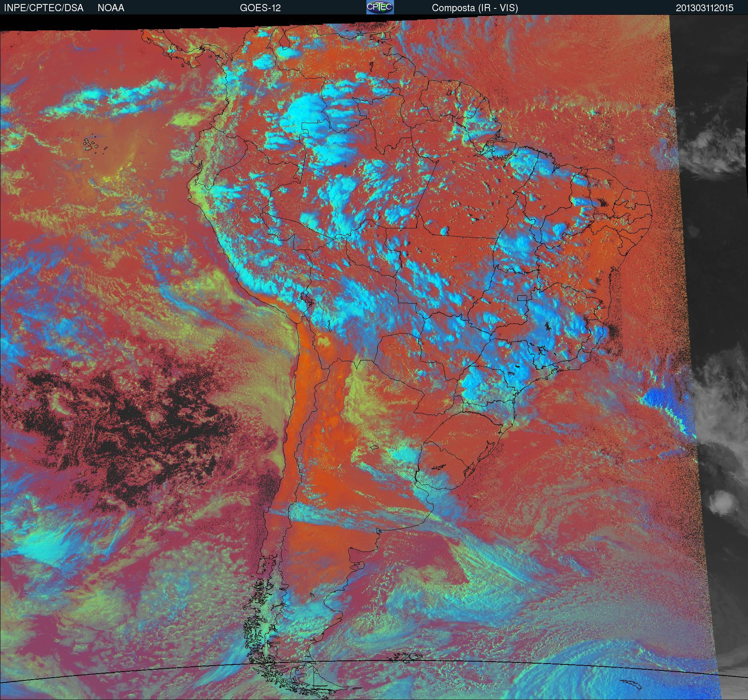748x700 pixels.
Task: Click the GOES-12 satellite label
Action: [260, 8]
